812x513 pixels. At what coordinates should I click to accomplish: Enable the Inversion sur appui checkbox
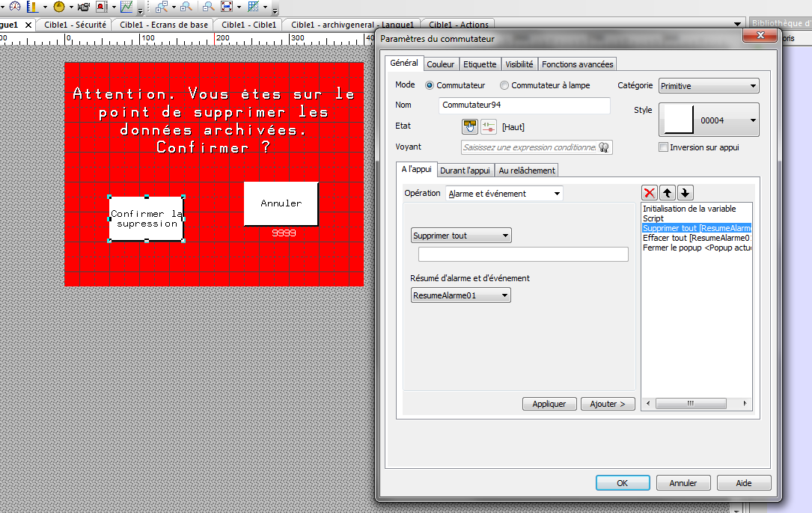pos(663,147)
